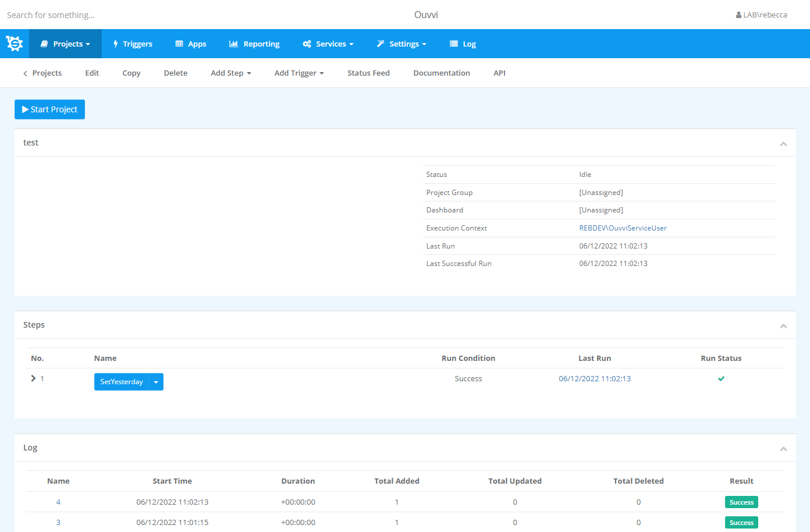Viewport: 810px width, 532px height.
Task: Open log entry 4
Action: pos(58,502)
